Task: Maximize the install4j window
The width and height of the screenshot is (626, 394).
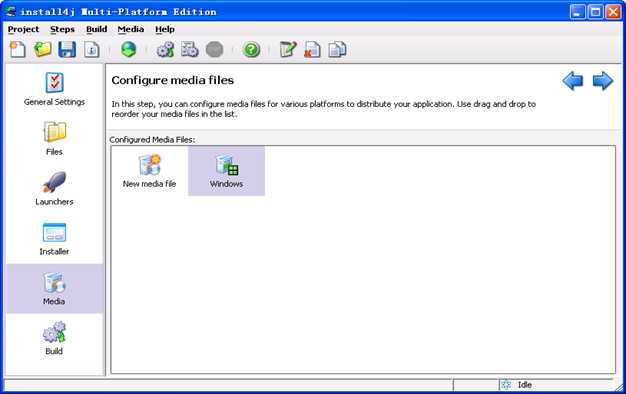Action: (x=595, y=12)
